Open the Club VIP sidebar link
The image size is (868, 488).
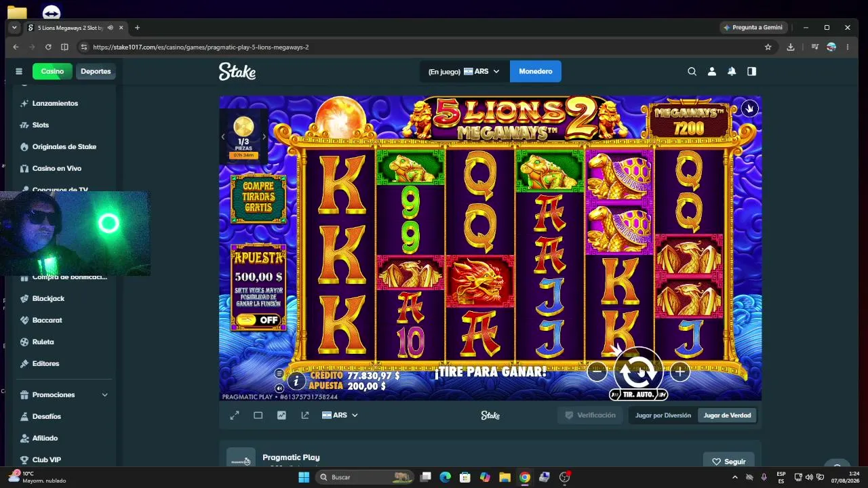[46, 460]
